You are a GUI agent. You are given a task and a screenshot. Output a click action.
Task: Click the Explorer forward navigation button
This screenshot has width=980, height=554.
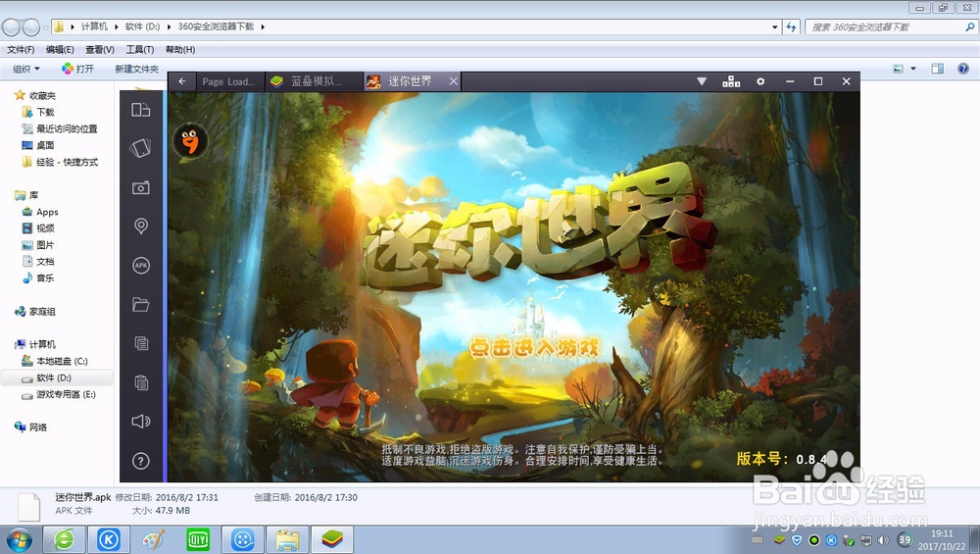30,26
